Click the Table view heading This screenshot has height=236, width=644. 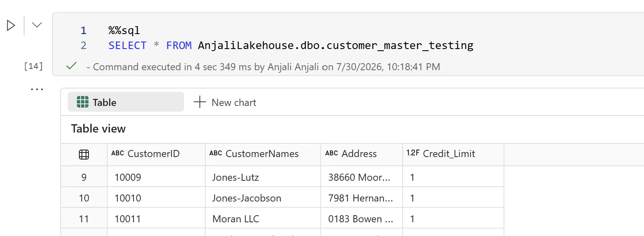(98, 129)
